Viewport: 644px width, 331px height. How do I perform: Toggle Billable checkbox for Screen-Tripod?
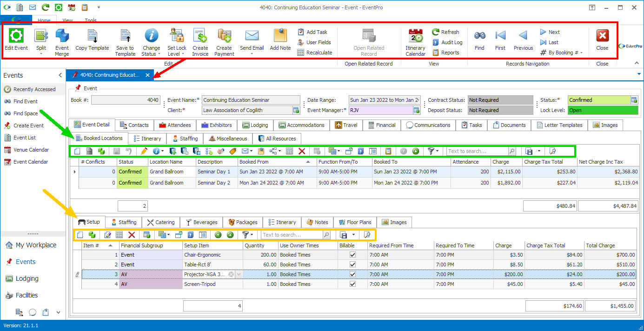(x=352, y=284)
